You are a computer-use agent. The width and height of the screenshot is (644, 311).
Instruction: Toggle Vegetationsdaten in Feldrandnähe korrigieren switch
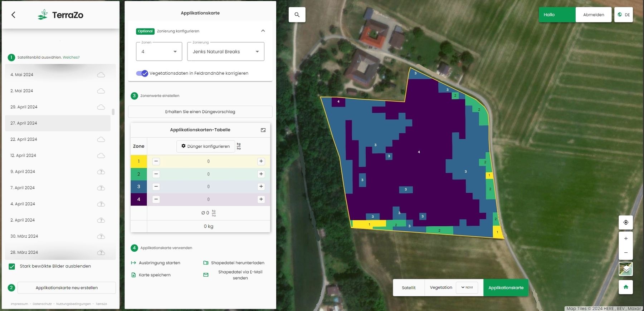click(142, 73)
